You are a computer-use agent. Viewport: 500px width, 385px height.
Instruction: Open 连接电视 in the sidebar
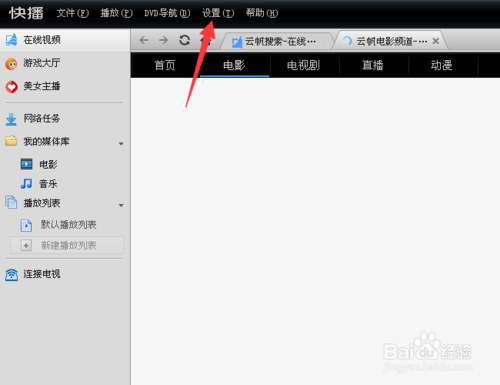[42, 274]
